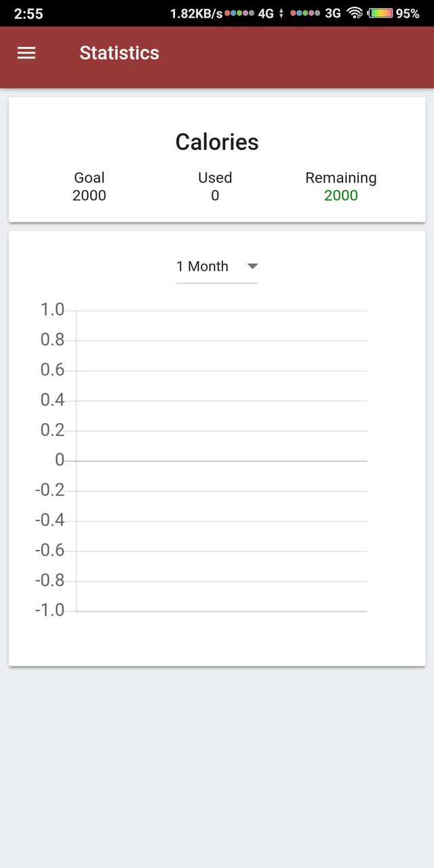
Task: Tap the status bar clock
Action: click(x=27, y=13)
